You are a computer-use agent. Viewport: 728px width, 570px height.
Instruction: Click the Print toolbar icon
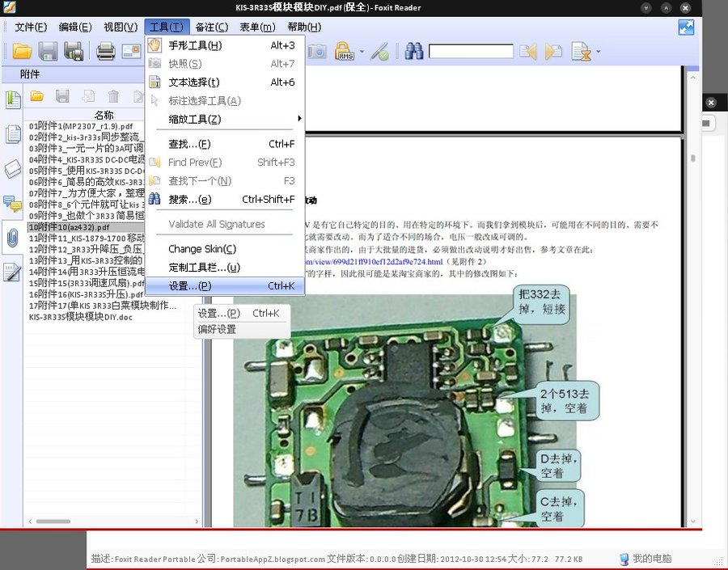tap(105, 52)
